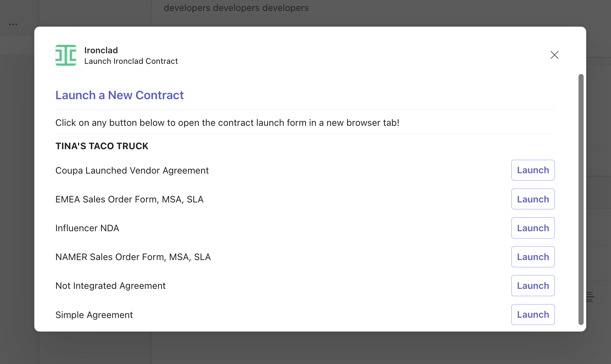Screen dimensions: 611x364
Task: Launch the Influencer NDA contract
Action: [x=533, y=228]
